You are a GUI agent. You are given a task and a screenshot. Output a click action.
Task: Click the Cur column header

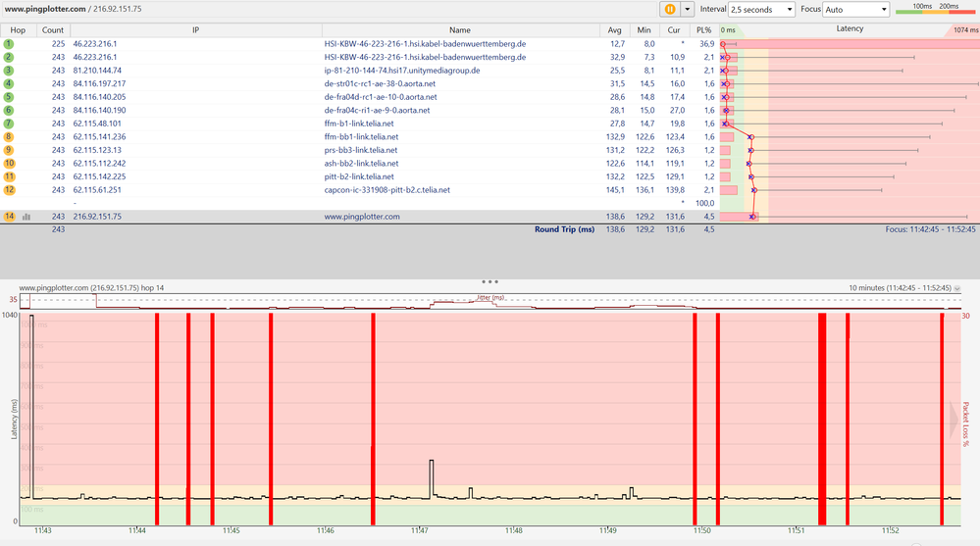point(674,30)
